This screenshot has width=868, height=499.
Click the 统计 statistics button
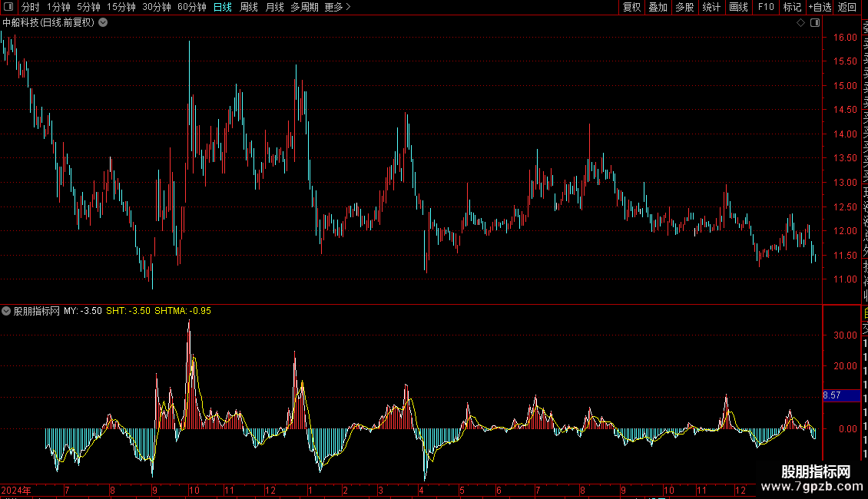click(711, 7)
